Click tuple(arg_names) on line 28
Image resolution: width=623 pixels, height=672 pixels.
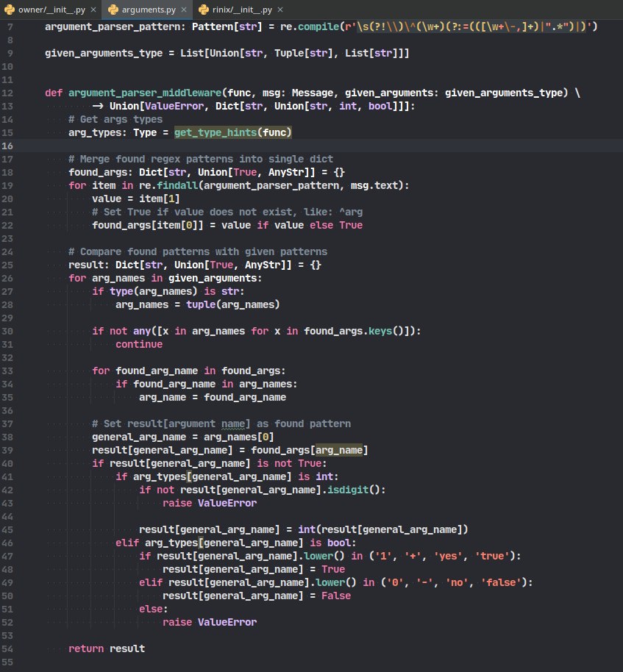click(233, 304)
